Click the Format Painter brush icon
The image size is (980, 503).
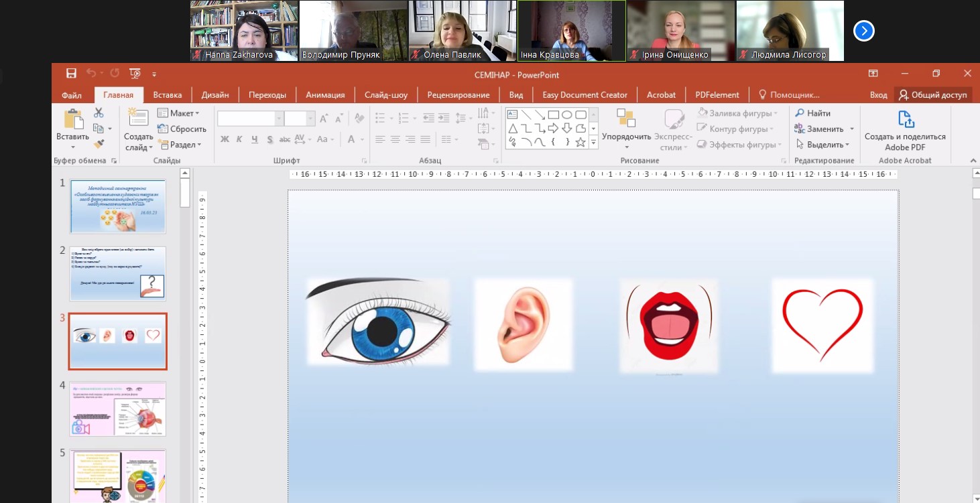[99, 143]
